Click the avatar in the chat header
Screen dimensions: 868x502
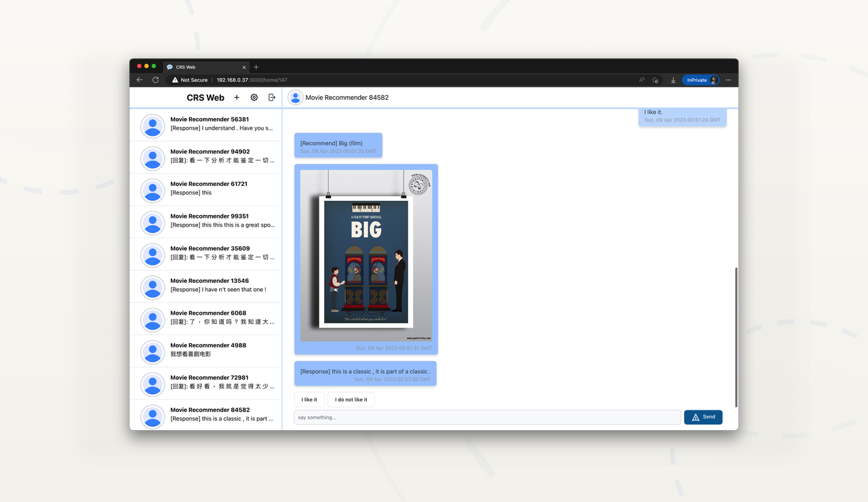295,98
